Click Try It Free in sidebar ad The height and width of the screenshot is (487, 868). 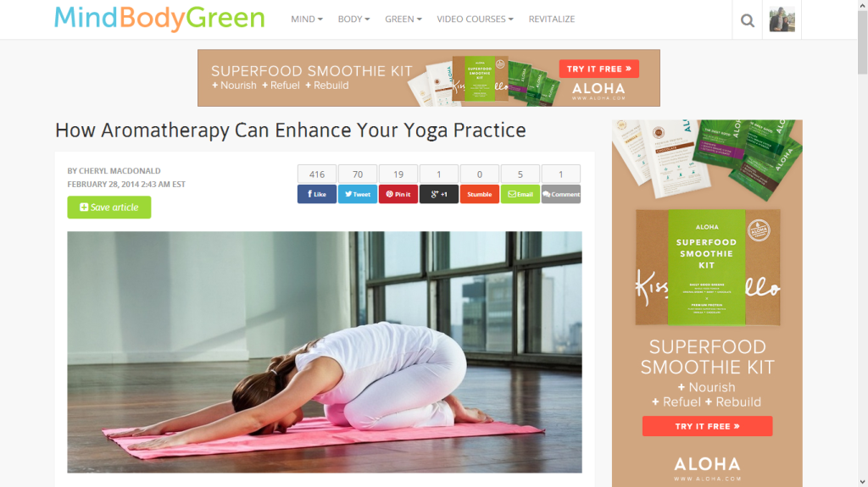[708, 426]
